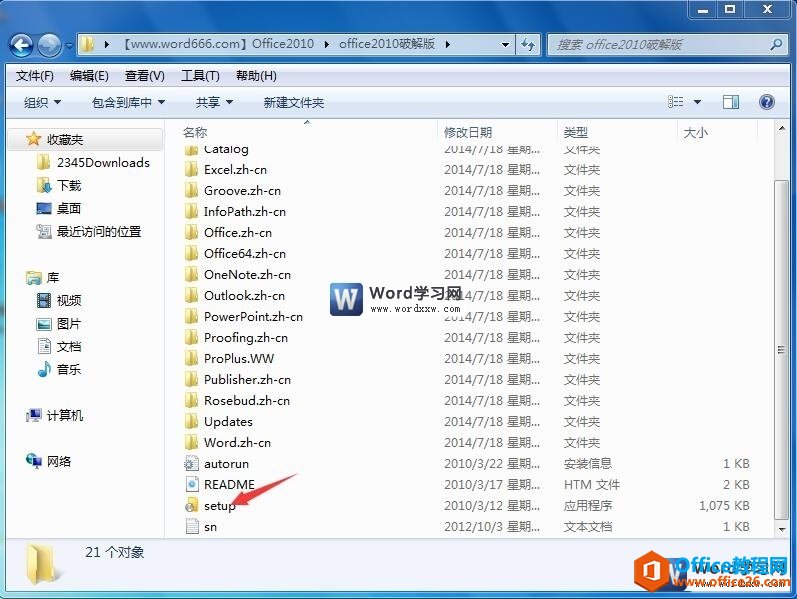Image resolution: width=797 pixels, height=599 pixels.
Task: Open the 文件(F) menu
Action: (x=35, y=76)
